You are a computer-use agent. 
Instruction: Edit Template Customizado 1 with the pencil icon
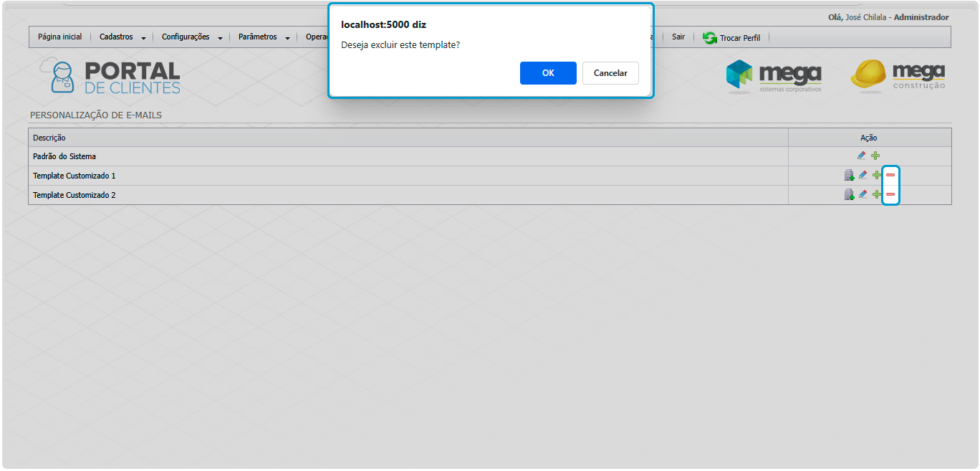(x=863, y=175)
